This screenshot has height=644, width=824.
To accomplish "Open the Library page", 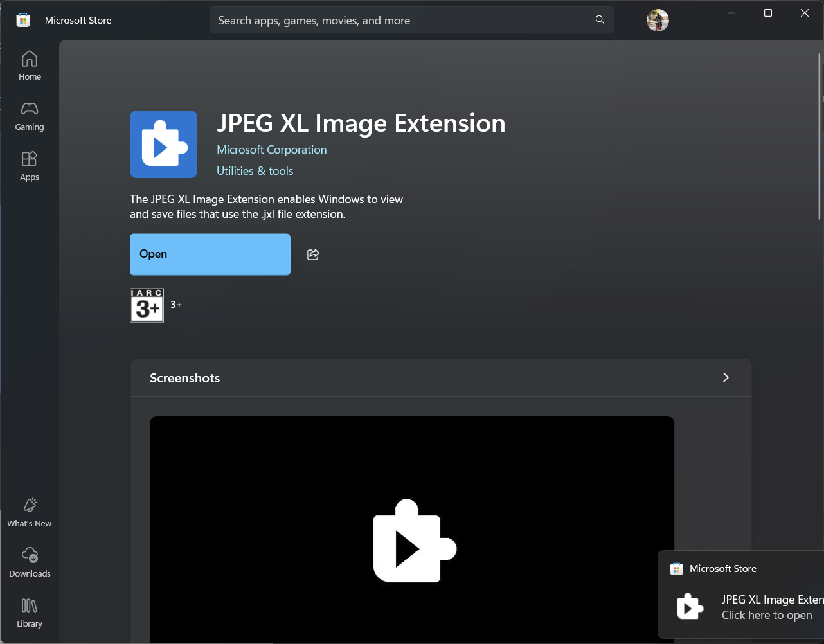I will pyautogui.click(x=30, y=613).
